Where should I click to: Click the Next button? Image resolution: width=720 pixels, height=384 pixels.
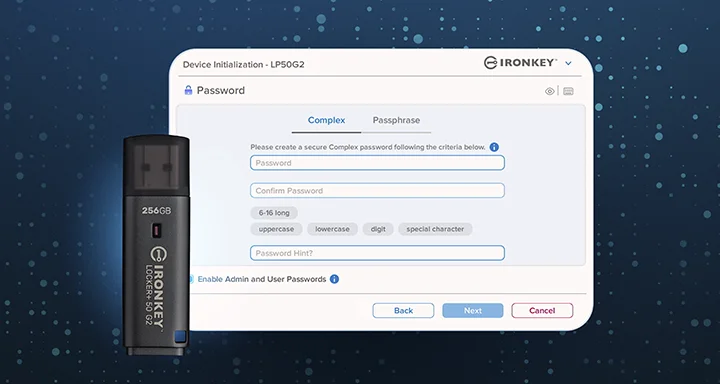(472, 311)
